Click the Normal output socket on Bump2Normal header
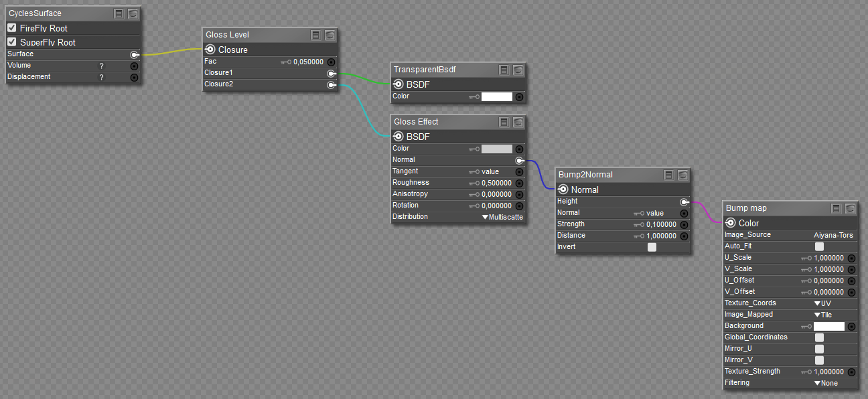 click(x=563, y=189)
